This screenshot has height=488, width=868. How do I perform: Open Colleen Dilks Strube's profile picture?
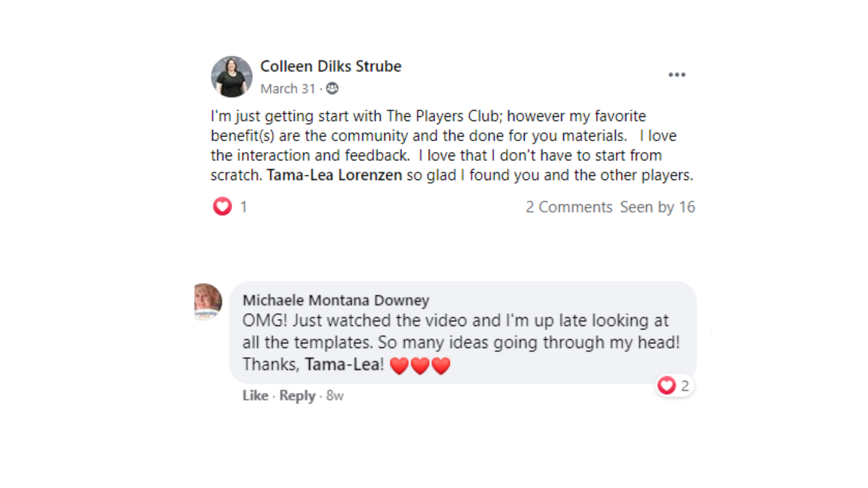click(231, 77)
